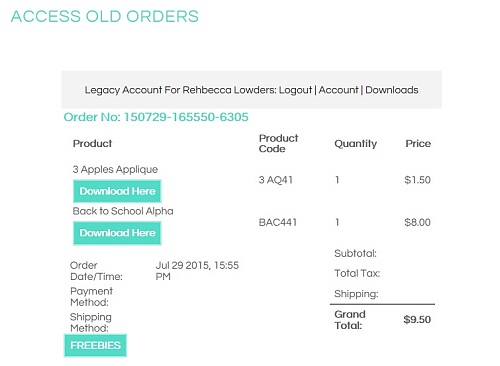Open the Downloads link

click(x=392, y=90)
